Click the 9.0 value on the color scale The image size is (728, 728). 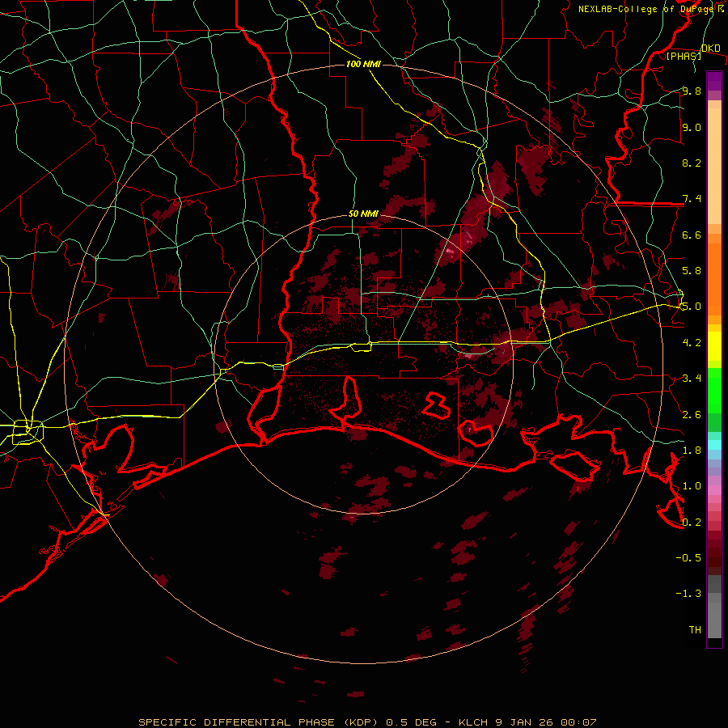click(692, 127)
